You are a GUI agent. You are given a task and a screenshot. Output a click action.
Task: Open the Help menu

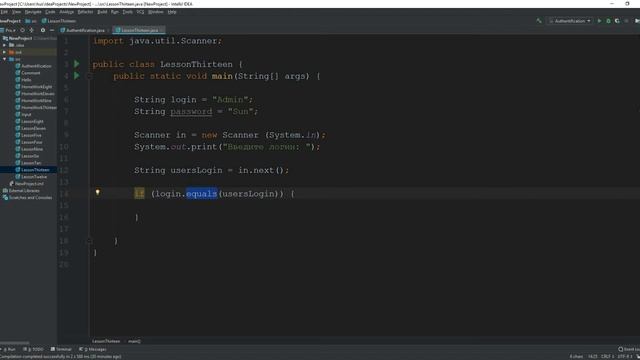click(x=172, y=12)
